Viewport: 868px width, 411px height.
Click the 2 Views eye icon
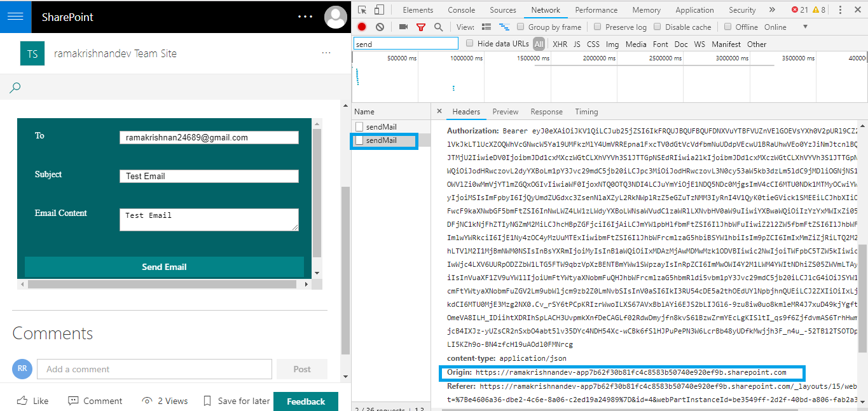tap(147, 401)
